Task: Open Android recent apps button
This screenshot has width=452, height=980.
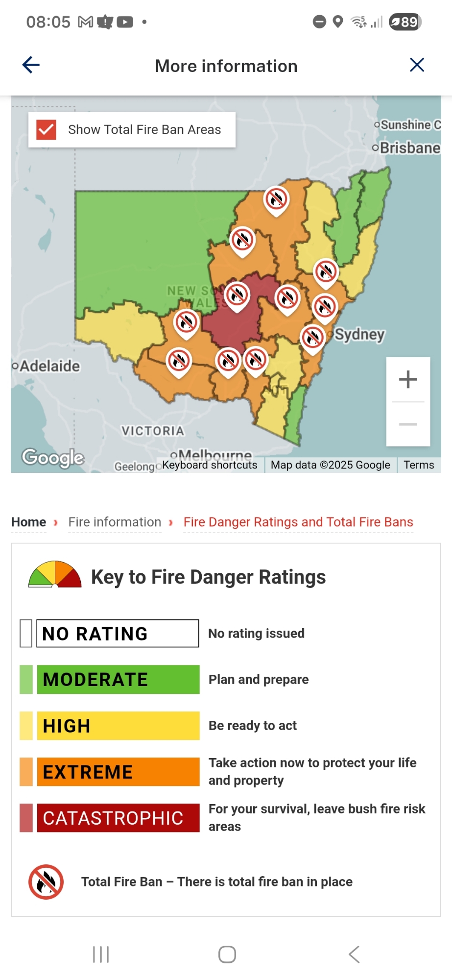Action: [x=101, y=955]
